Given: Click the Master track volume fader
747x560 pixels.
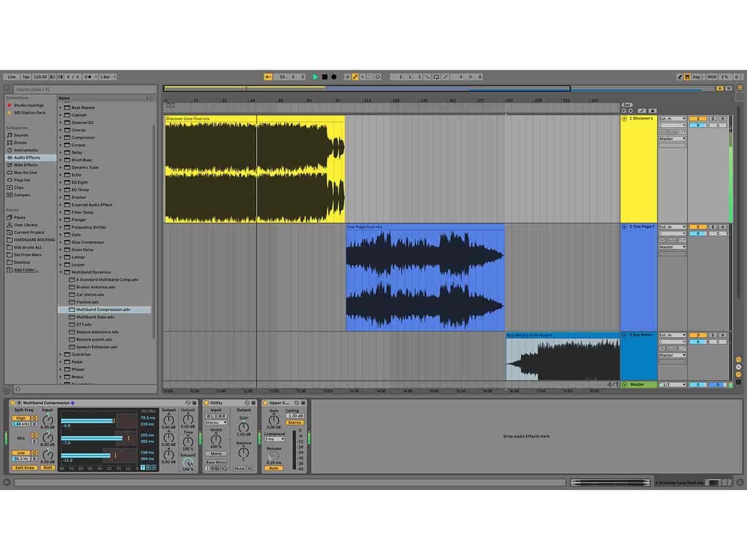Looking at the screenshot, I should click(x=699, y=384).
